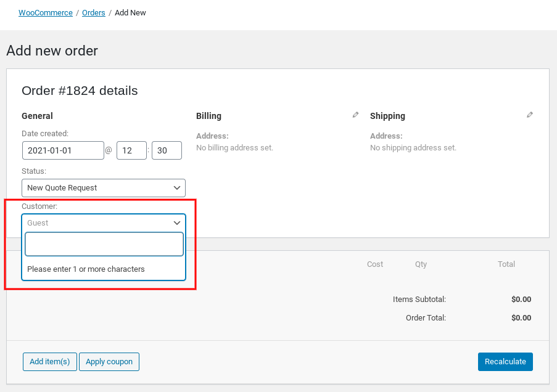Click the Qty column header

(x=421, y=264)
